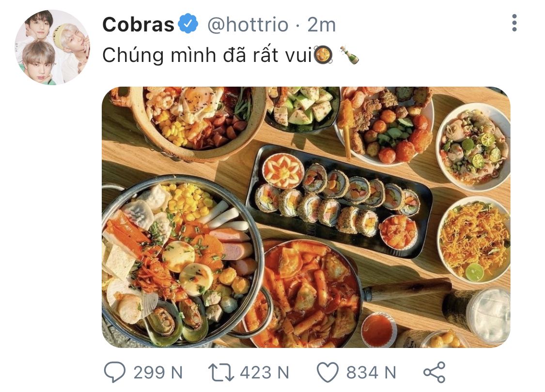The height and width of the screenshot is (392, 545).
Task: Click the reply speech bubble icon
Action: point(115,372)
